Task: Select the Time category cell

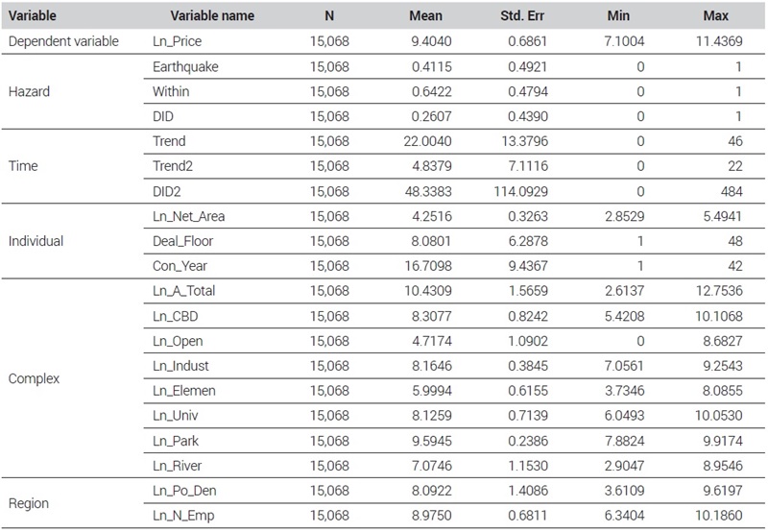Action: coord(23,166)
